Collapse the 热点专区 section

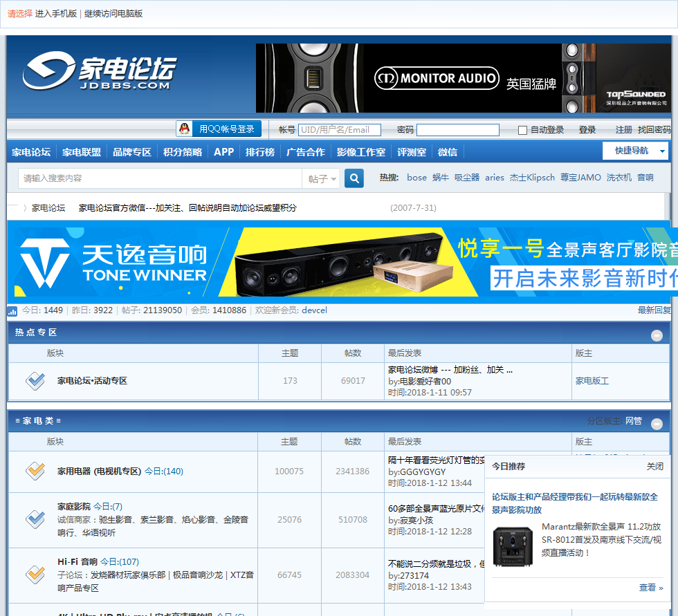click(657, 335)
